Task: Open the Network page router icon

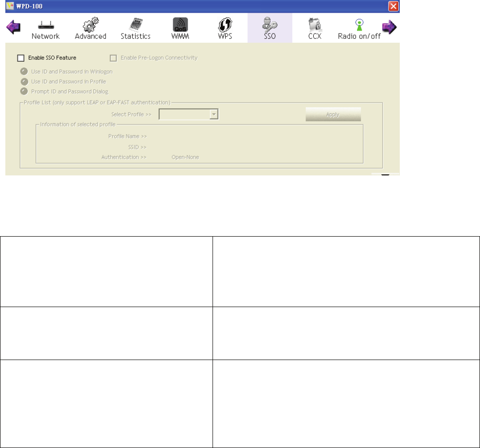Action: point(46,25)
